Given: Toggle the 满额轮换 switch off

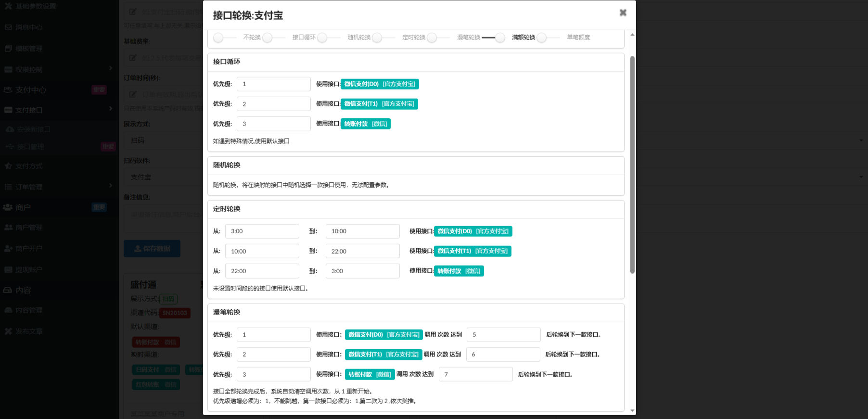Looking at the screenshot, I should (x=494, y=38).
